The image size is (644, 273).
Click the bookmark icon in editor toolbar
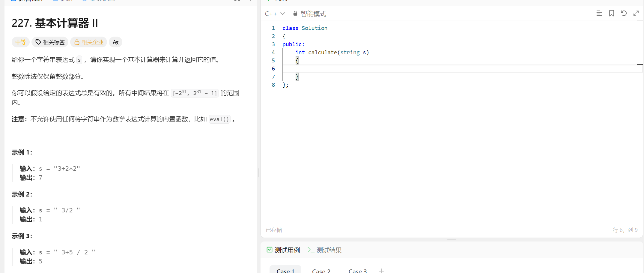(612, 13)
